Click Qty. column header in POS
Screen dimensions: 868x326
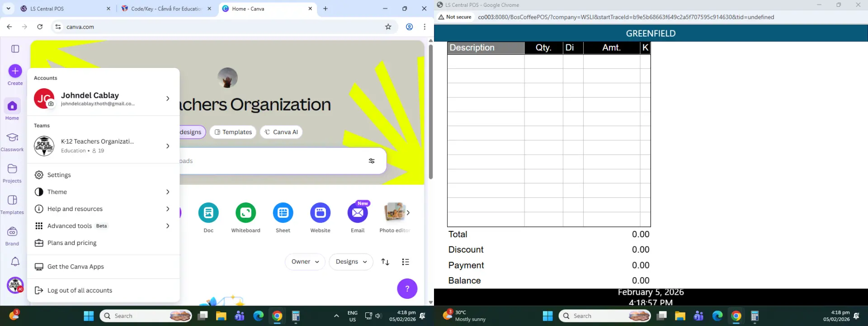tap(544, 48)
